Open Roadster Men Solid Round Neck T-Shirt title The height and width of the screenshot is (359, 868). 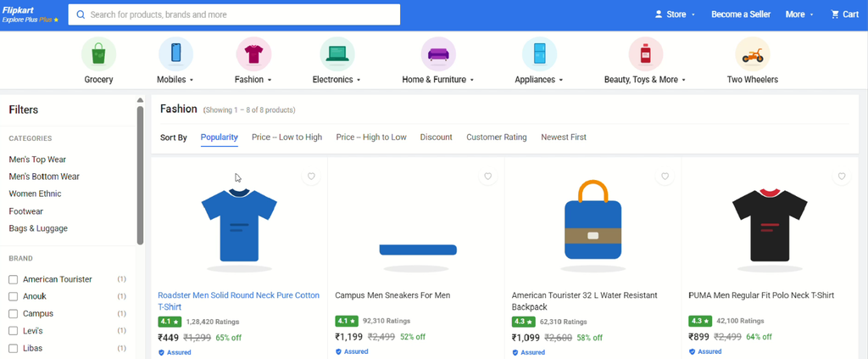[238, 300]
